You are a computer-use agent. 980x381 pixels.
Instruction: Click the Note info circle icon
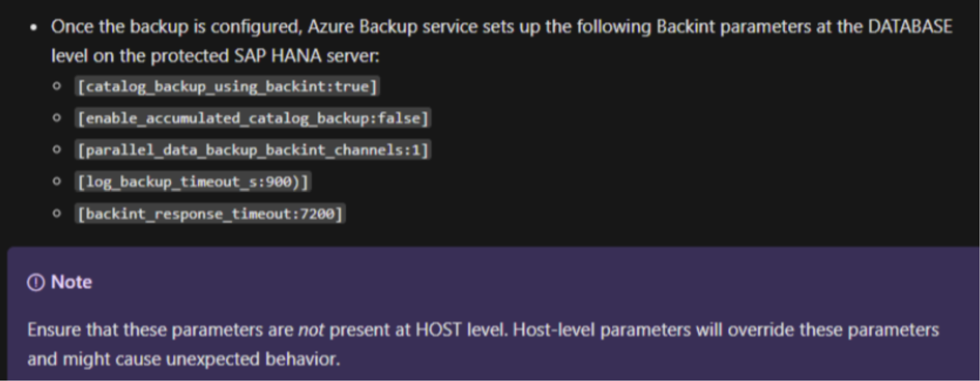(x=36, y=283)
